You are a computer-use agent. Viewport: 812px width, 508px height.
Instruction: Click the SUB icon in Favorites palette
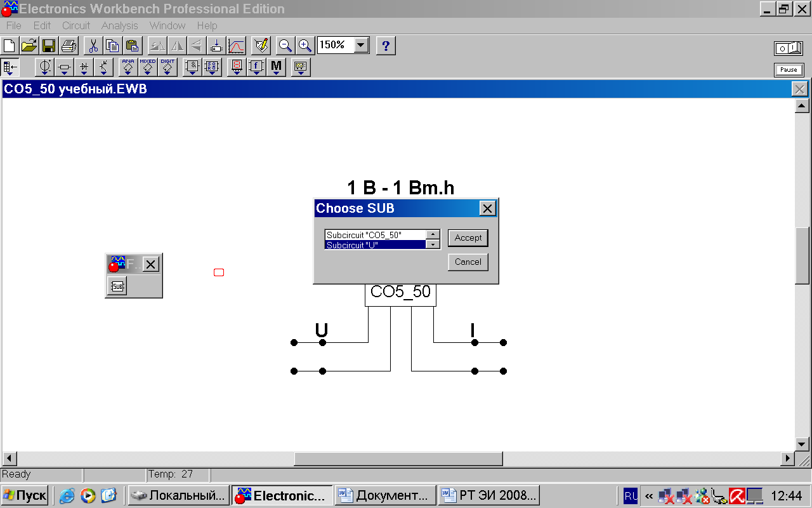(x=117, y=286)
